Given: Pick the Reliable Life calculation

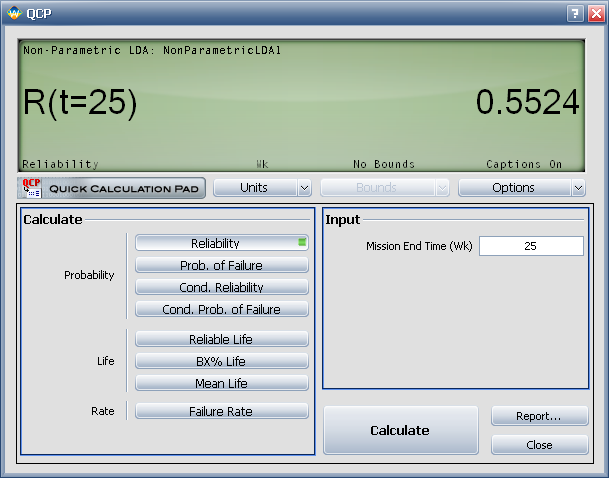Looking at the screenshot, I should [221, 340].
